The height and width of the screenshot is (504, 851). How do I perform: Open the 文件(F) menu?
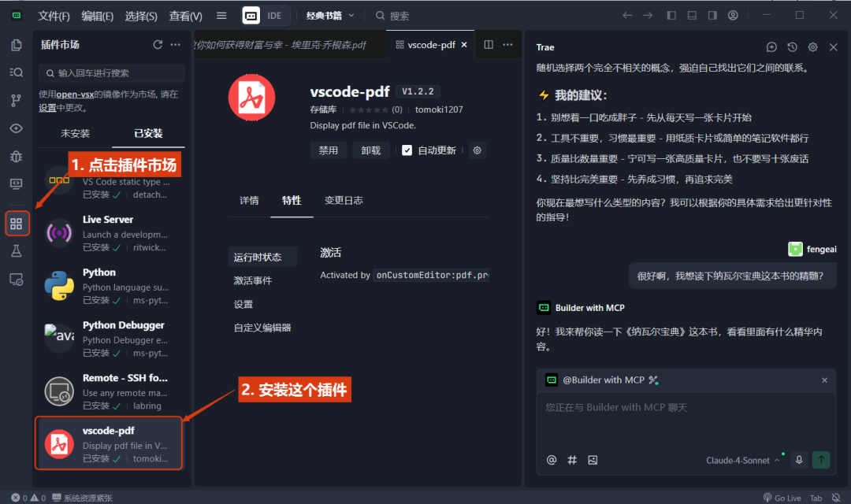[x=54, y=17]
